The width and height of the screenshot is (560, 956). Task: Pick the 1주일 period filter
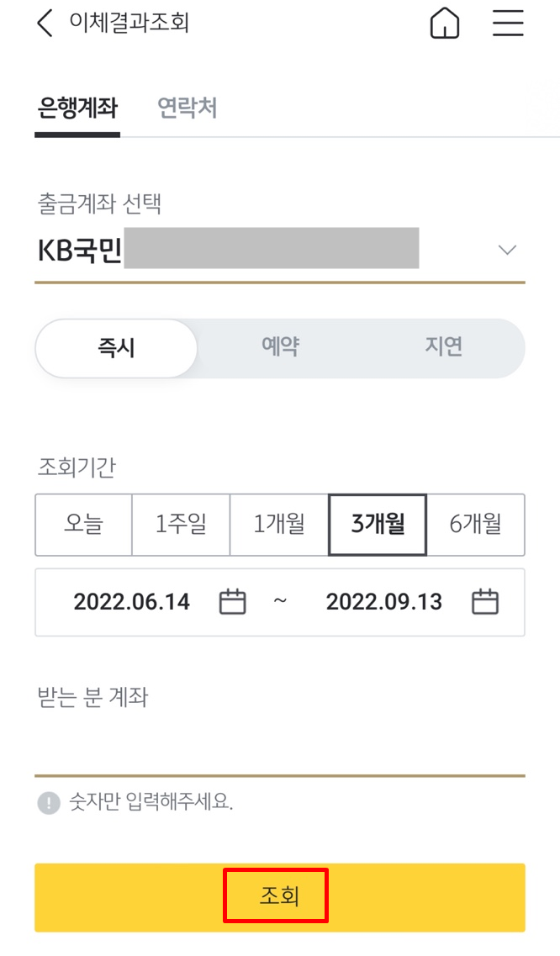(x=180, y=525)
